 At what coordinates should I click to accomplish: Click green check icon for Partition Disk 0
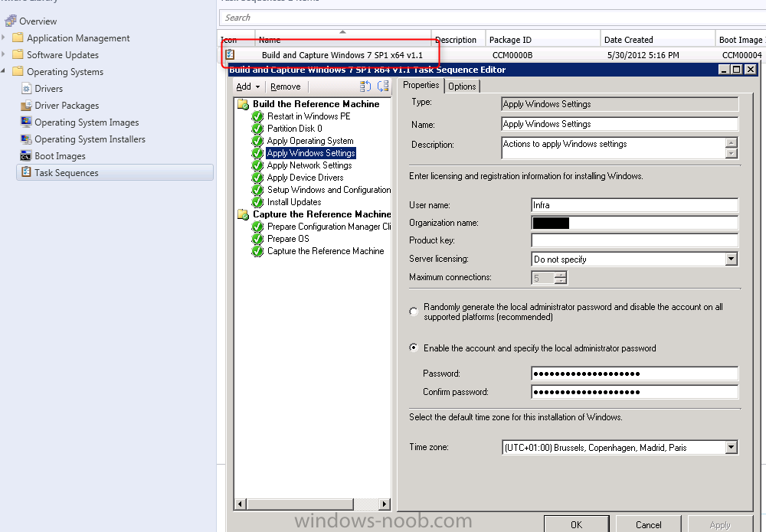coord(257,129)
